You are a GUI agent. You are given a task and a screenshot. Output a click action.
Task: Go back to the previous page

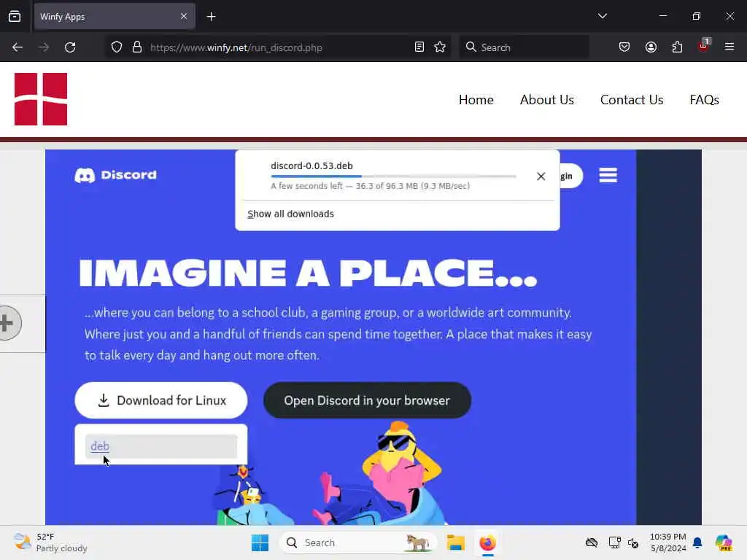point(18,47)
